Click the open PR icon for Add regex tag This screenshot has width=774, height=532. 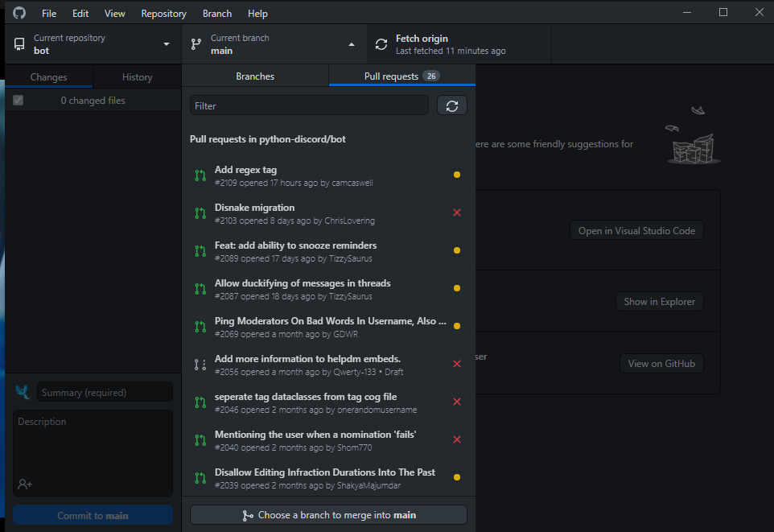coord(200,175)
